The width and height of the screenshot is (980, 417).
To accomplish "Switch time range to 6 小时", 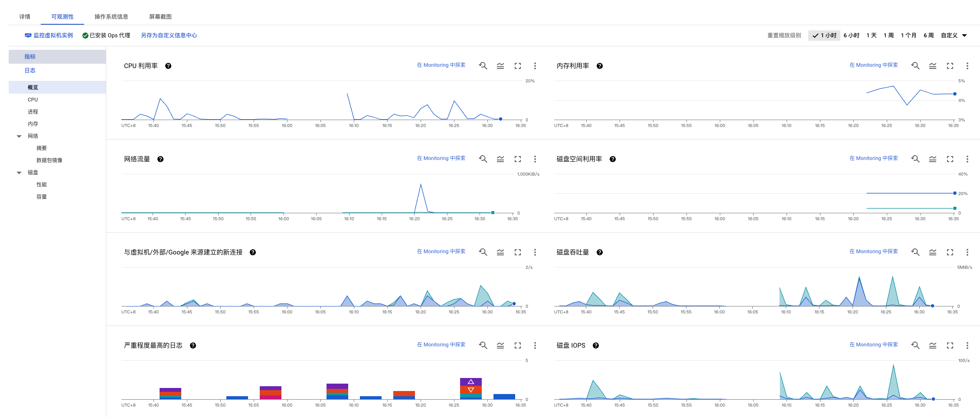I will coord(851,36).
